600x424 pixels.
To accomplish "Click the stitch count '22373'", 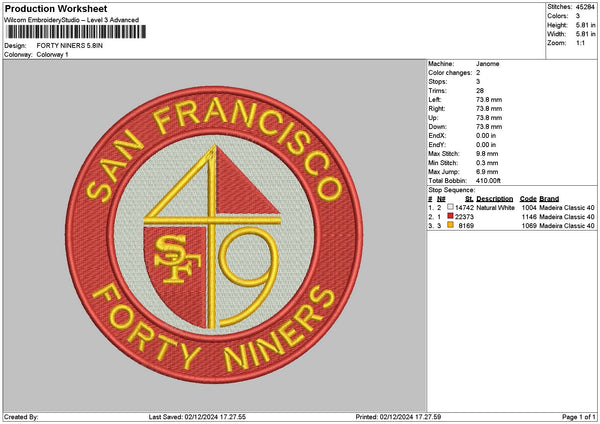I will [465, 217].
